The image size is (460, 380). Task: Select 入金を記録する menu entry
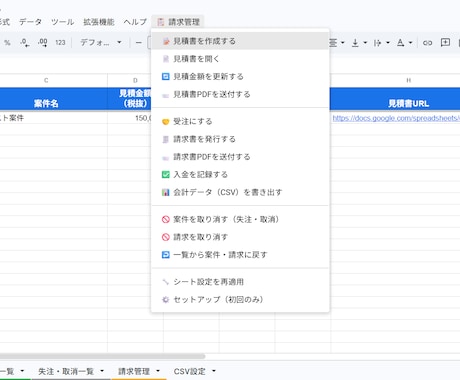click(x=240, y=174)
